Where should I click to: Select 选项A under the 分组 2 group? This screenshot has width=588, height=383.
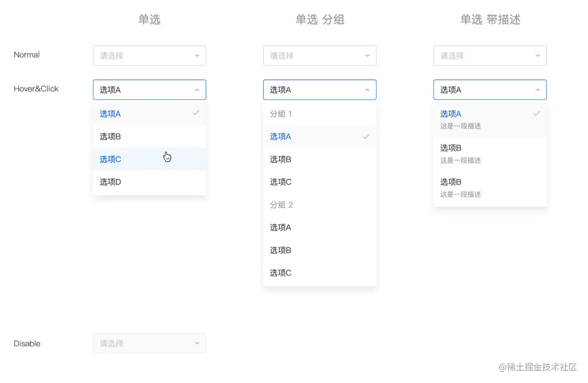click(x=281, y=227)
